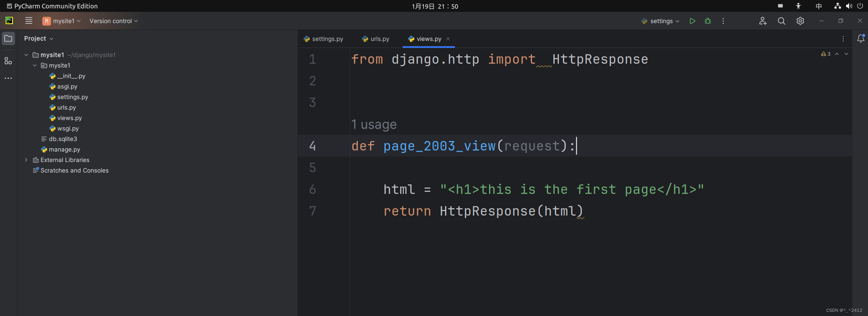This screenshot has height=316, width=868.
Task: Select db.sqlite3 in project tree
Action: [59, 139]
